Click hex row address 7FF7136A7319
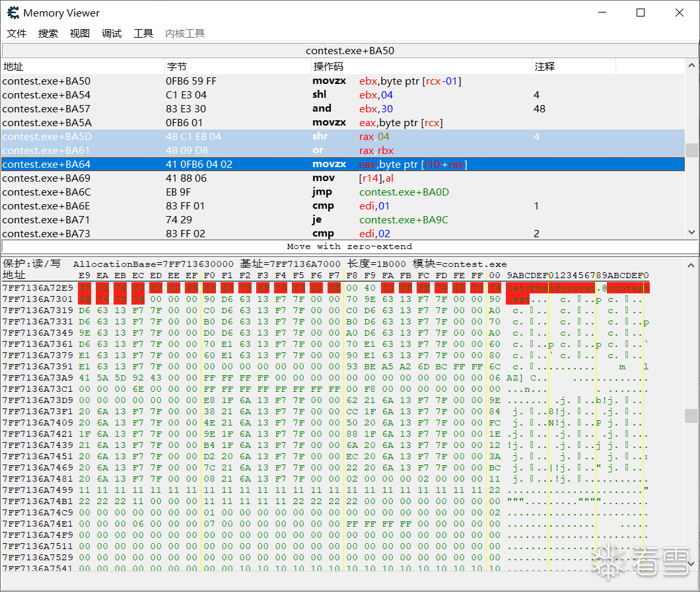This screenshot has height=592, width=700. tap(38, 311)
